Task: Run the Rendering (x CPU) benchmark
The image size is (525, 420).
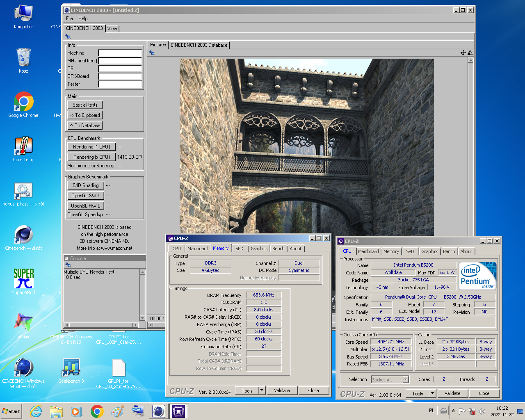Action: click(91, 157)
